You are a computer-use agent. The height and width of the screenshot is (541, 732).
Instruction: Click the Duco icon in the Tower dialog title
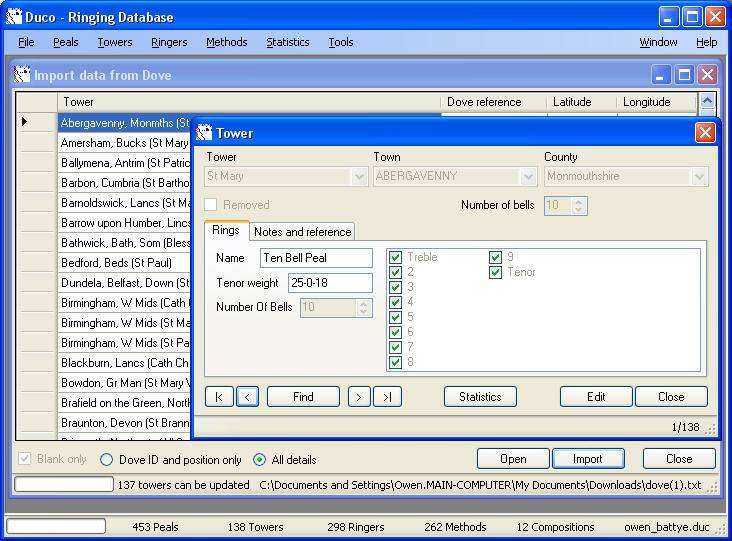point(205,133)
